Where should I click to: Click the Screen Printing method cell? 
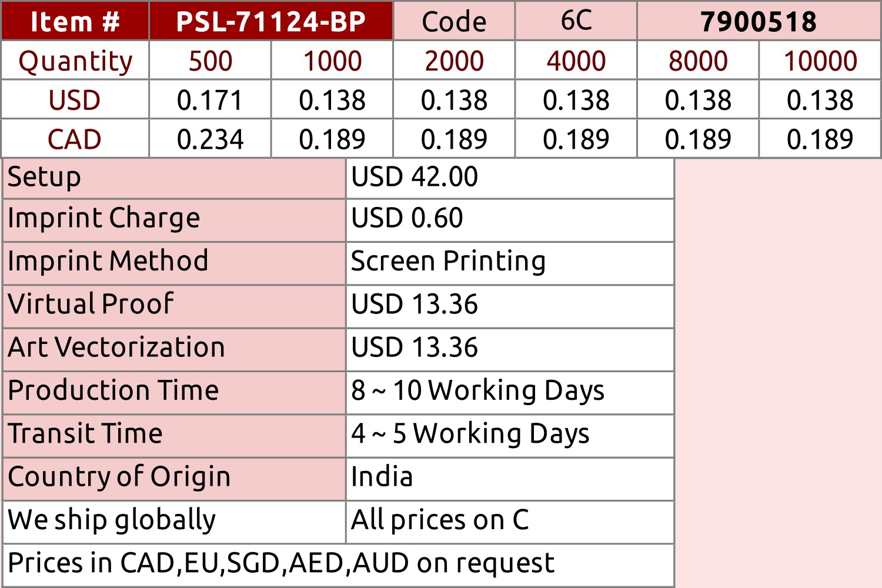(x=510, y=263)
